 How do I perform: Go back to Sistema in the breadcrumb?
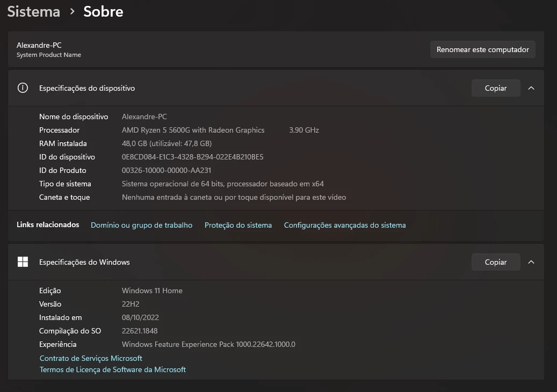coord(34,12)
